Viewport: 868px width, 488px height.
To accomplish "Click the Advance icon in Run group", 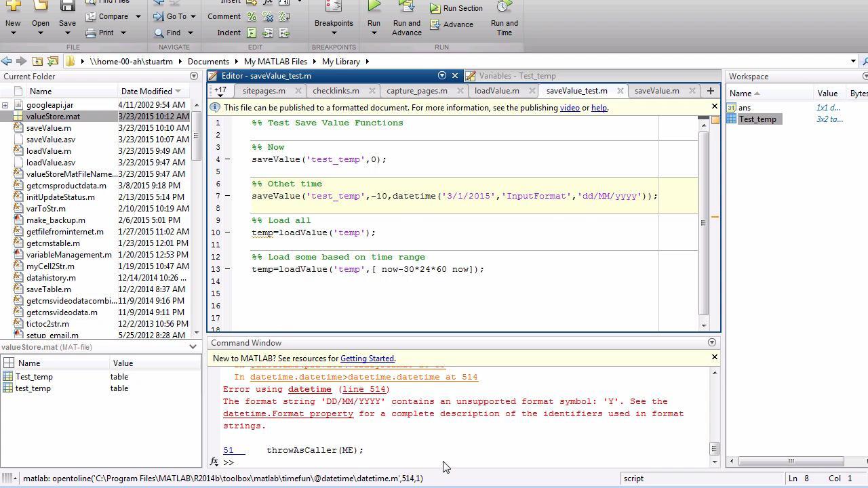I will click(x=435, y=24).
